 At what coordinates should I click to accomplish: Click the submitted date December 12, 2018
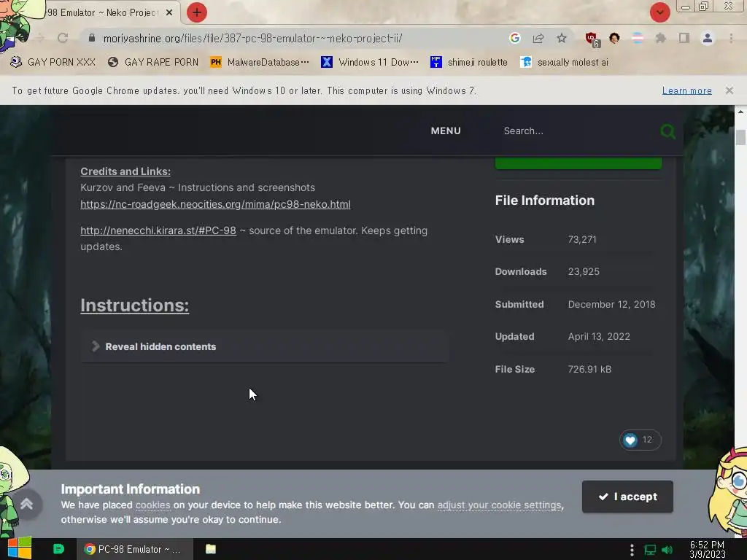[x=612, y=304]
